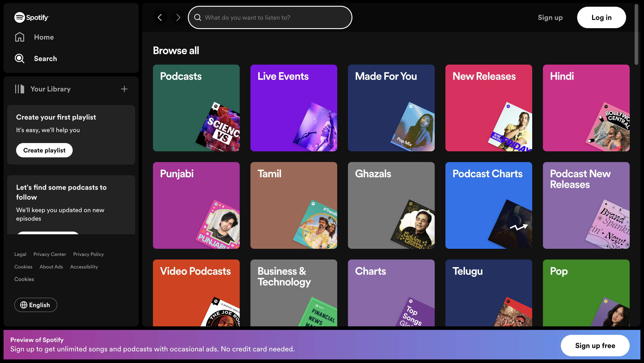Click the Home icon in sidebar

pos(19,37)
